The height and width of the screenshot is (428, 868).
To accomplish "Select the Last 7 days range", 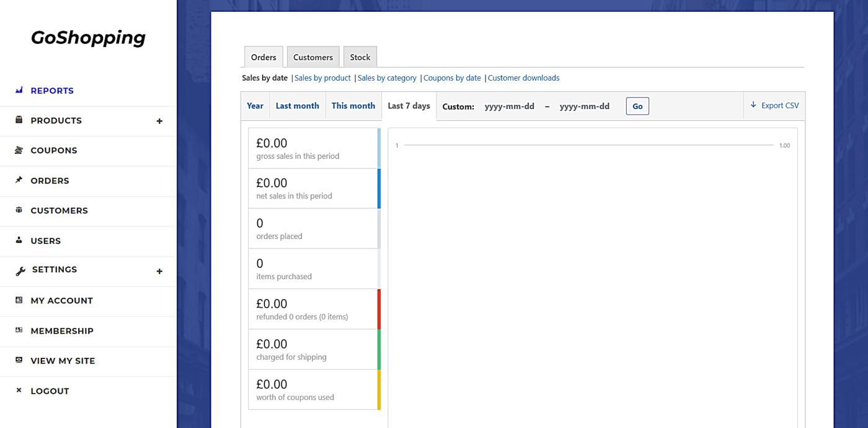I will point(409,106).
